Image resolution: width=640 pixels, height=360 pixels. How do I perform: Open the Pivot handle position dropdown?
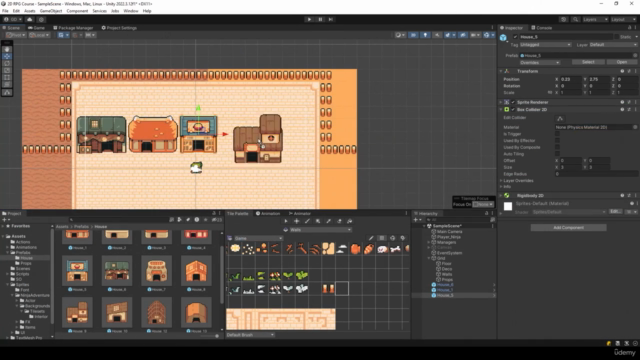coord(16,35)
